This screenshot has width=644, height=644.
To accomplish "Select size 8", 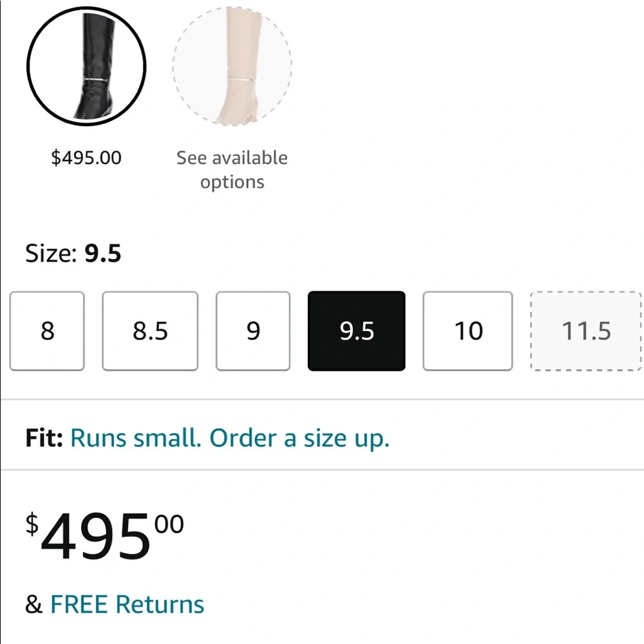I will (x=47, y=331).
